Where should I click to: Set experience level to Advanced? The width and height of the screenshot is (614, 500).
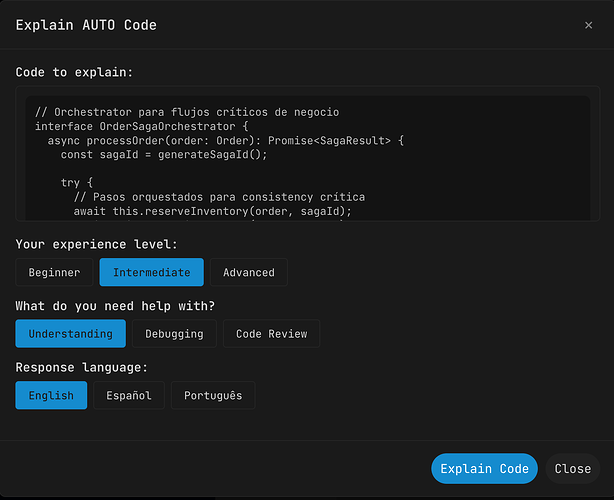249,272
